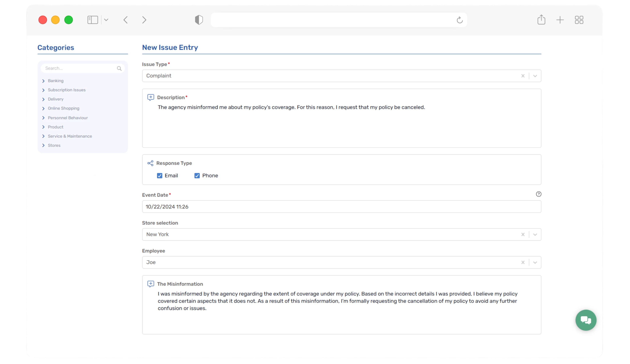Go forward with the browser forward arrow
Image resolution: width=630 pixels, height=364 pixels.
point(144,20)
